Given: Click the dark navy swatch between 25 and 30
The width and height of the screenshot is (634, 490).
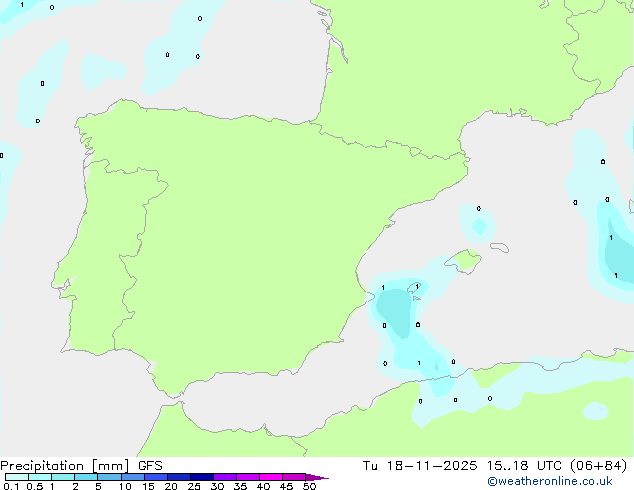Looking at the screenshot, I should pyautogui.click(x=201, y=477).
